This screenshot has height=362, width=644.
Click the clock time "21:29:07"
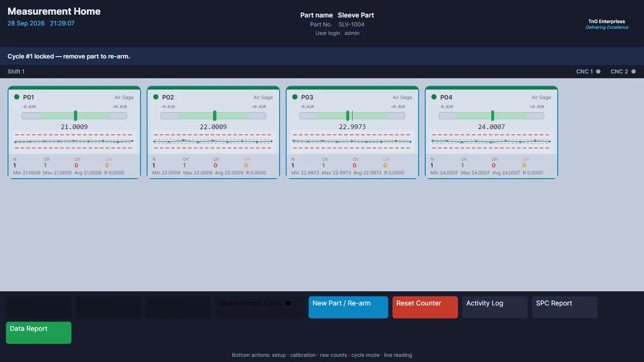[62, 23]
